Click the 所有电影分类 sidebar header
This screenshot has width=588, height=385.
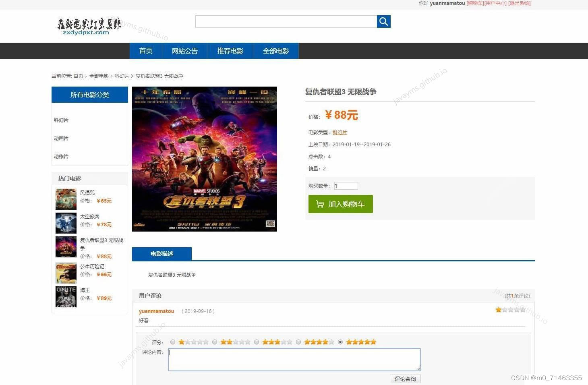pyautogui.click(x=90, y=95)
